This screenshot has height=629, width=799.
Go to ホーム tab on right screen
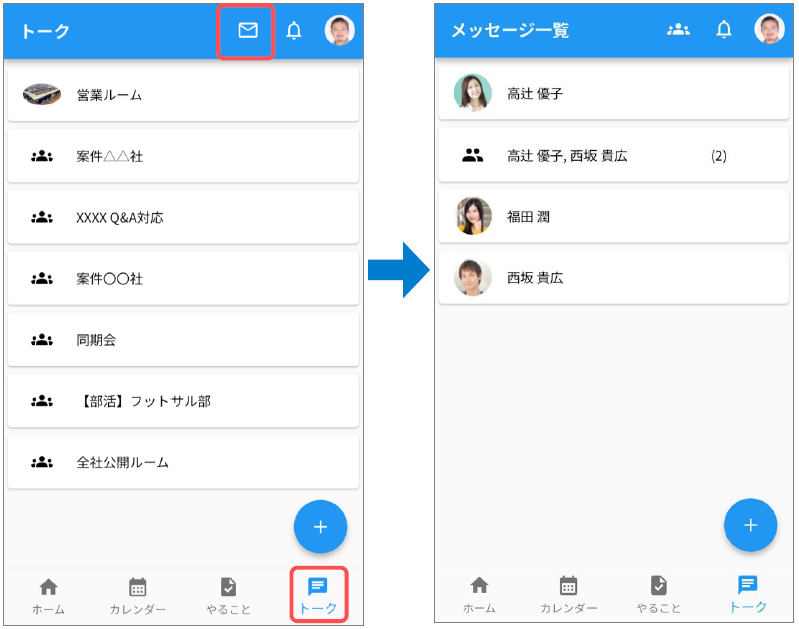tap(479, 594)
